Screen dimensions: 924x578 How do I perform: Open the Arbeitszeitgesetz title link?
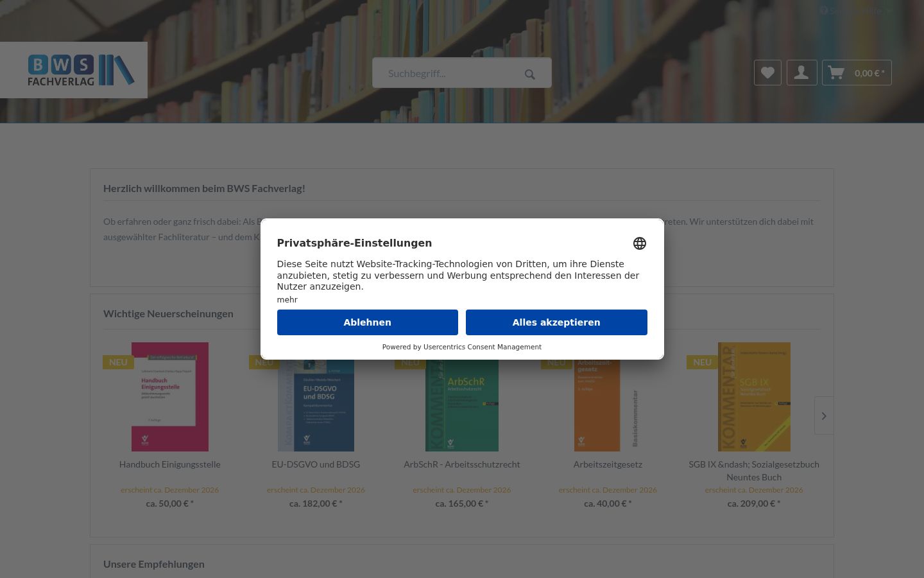tap(608, 464)
